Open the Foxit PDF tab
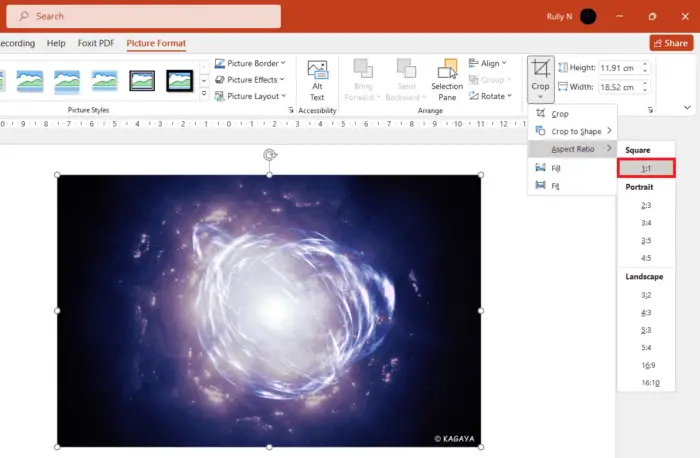The image size is (700, 458). [x=96, y=43]
